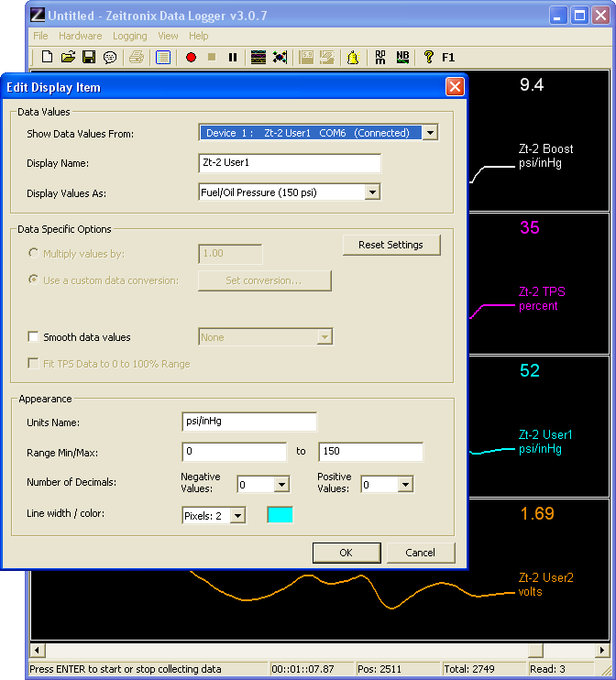The image size is (616, 680).
Task: Click the 9.4 boost value readout
Action: pyautogui.click(x=532, y=85)
